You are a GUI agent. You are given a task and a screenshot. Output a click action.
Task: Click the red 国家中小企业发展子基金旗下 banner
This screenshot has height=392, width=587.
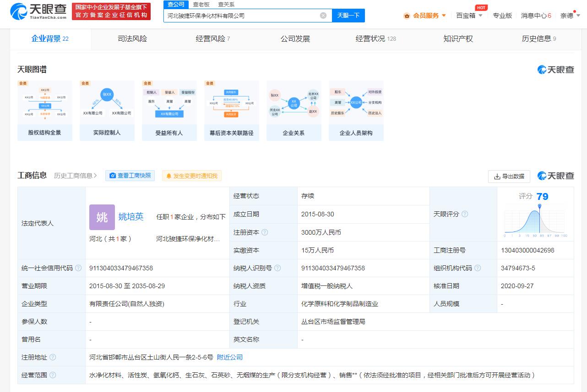[x=111, y=11]
